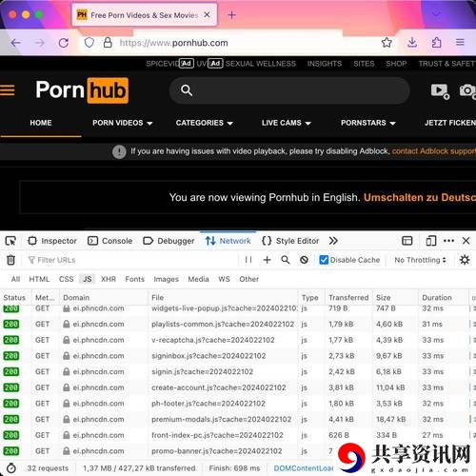
Task: Switch to the Inspector tab
Action: coord(52,241)
